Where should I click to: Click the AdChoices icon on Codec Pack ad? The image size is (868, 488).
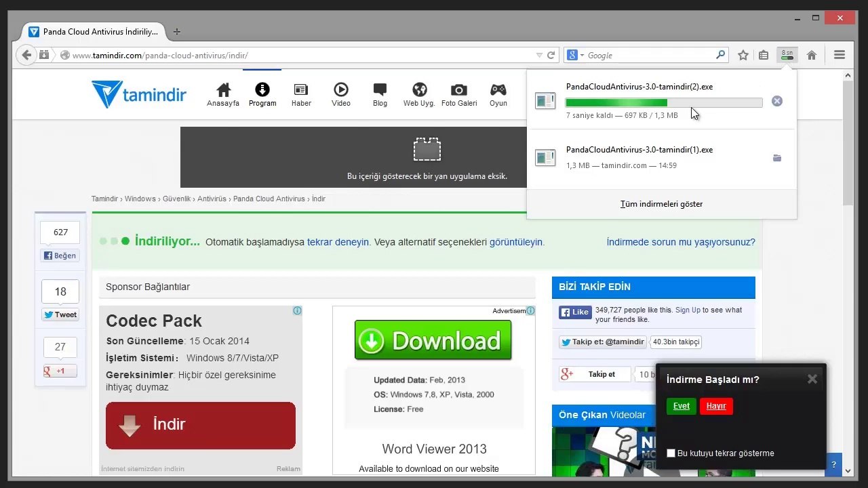(297, 310)
